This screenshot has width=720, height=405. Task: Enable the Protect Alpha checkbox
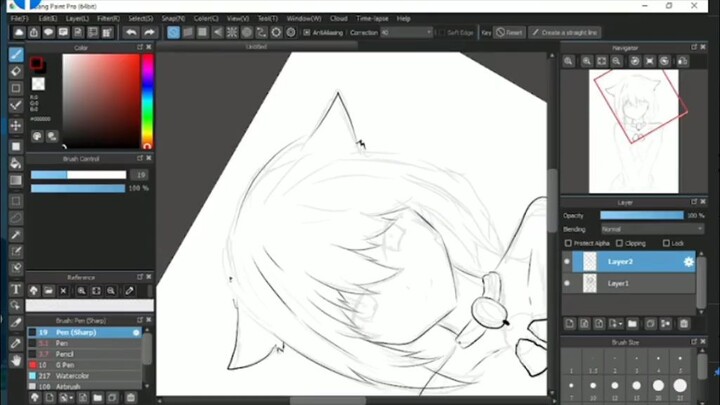click(569, 243)
